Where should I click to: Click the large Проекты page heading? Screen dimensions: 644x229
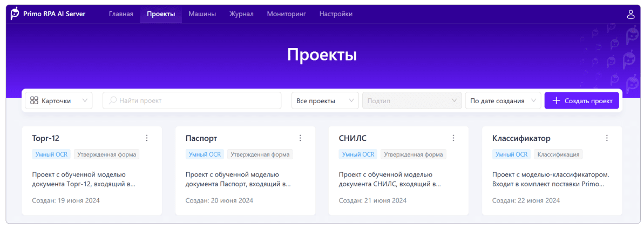tap(322, 55)
